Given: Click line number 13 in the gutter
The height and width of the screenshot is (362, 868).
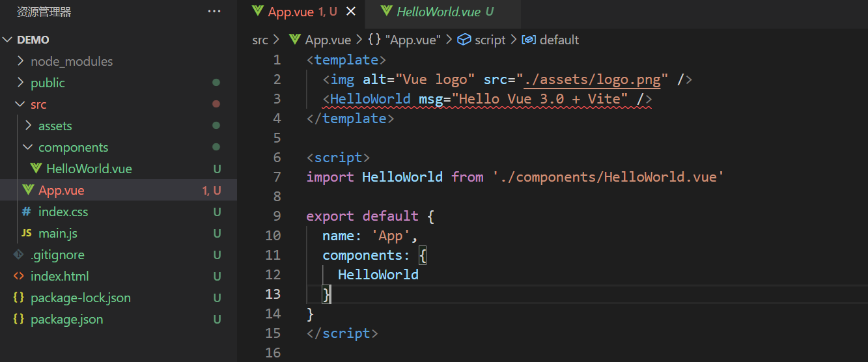Looking at the screenshot, I should [x=273, y=294].
